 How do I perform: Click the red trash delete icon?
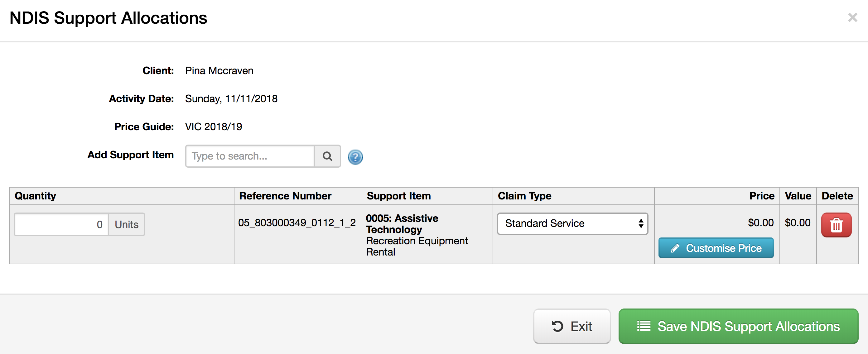(836, 225)
